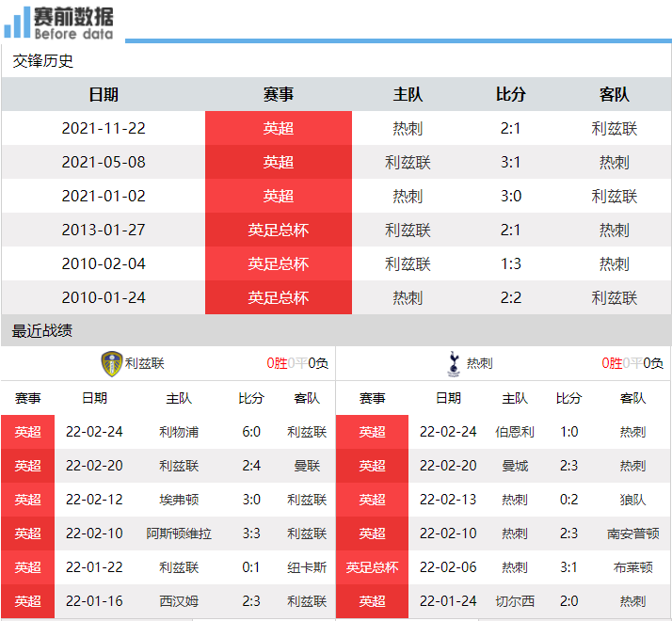Viewport: 672px width, 621px height.
Task: Click the 赛前数据 Before data title
Action: tap(73, 24)
